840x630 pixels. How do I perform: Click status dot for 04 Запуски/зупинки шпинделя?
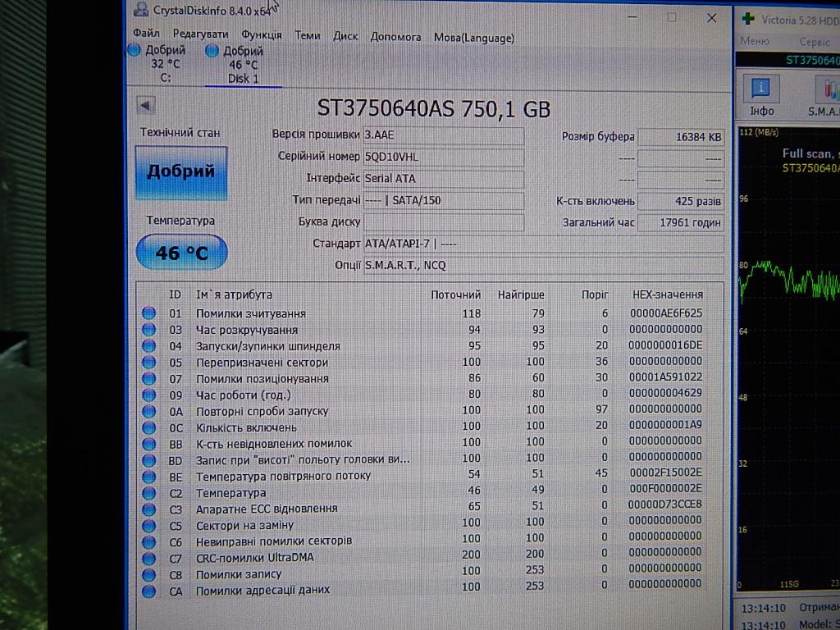click(x=149, y=346)
